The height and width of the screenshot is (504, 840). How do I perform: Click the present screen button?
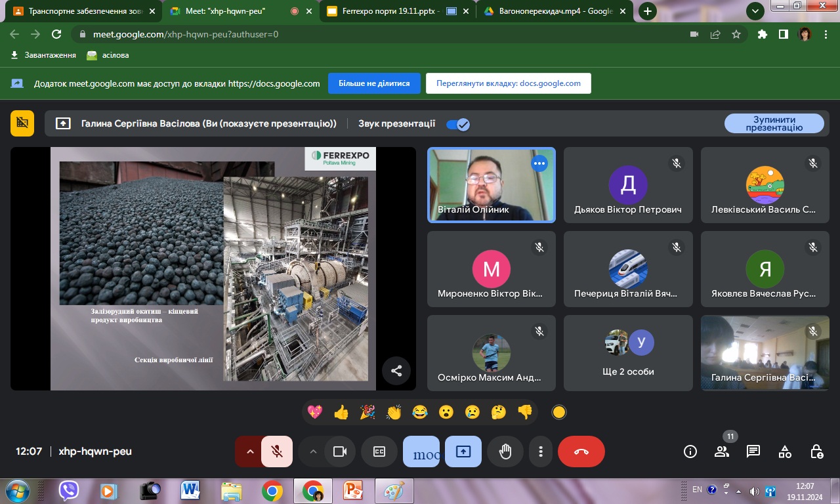463,451
